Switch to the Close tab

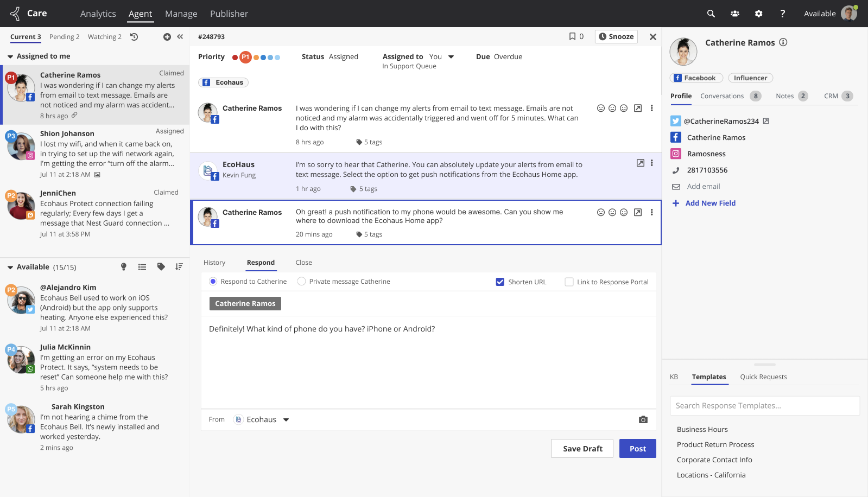tap(304, 263)
